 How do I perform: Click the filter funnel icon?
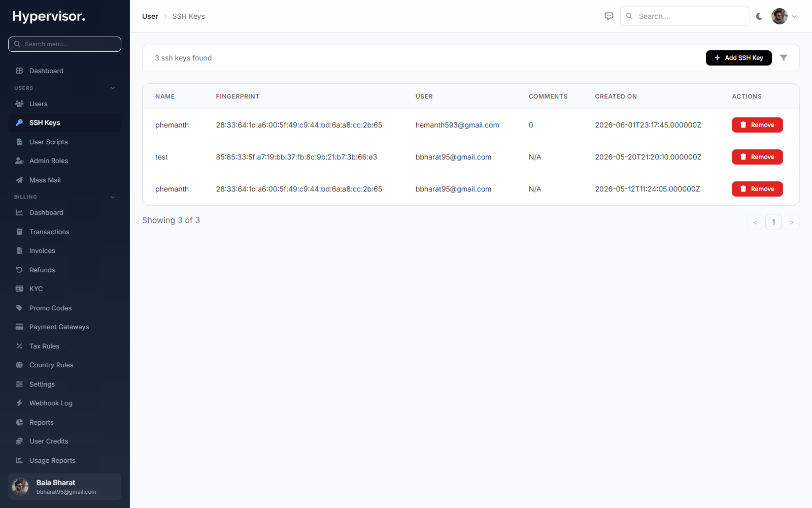[784, 58]
